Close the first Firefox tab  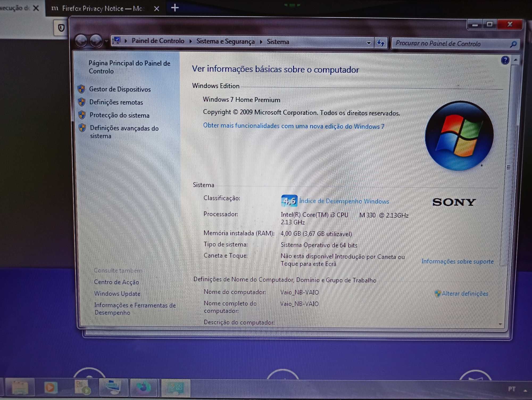coord(36,8)
